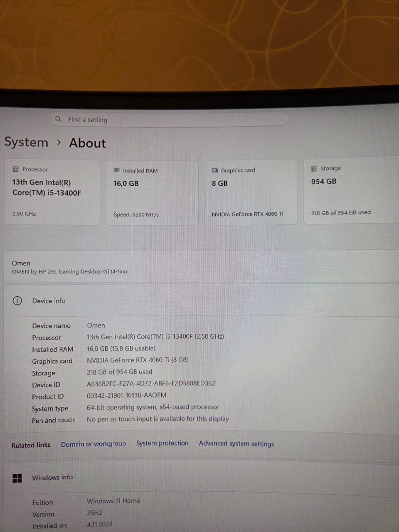399x532 pixels.
Task: Click the search magnifier icon
Action: [58, 119]
